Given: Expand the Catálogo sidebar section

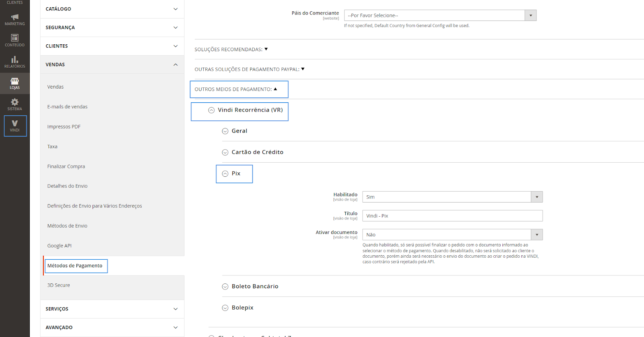Looking at the screenshot, I should tap(112, 9).
